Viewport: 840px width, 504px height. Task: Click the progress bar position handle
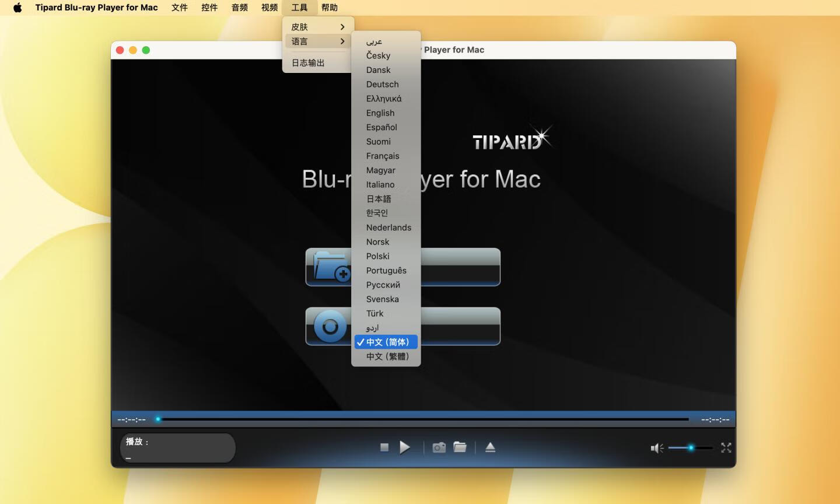coord(158,419)
